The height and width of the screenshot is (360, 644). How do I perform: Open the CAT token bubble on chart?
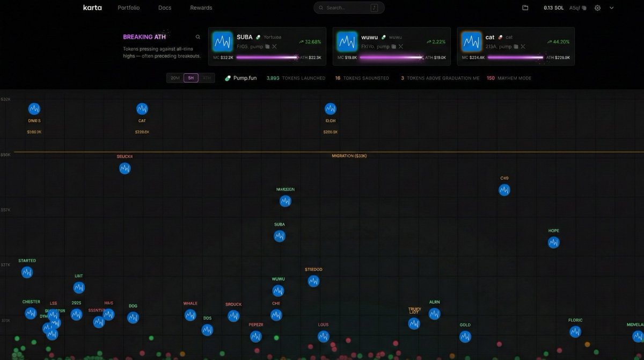pyautogui.click(x=142, y=109)
